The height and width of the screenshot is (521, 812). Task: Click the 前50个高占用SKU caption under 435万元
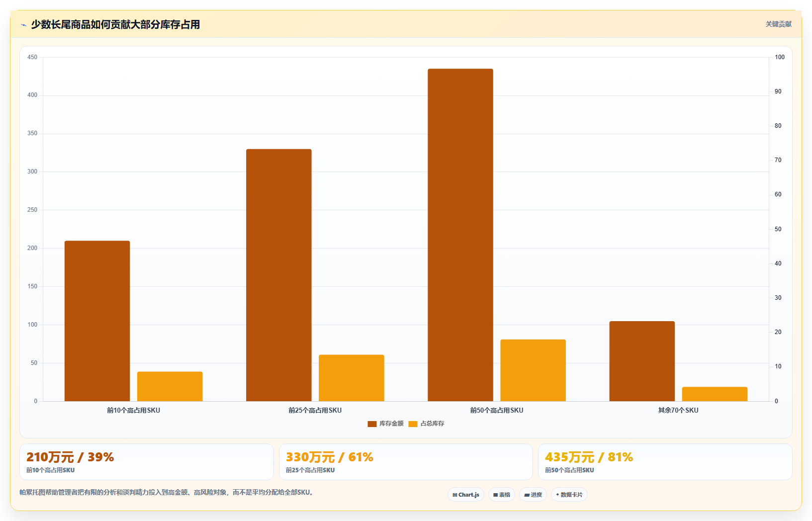[569, 470]
